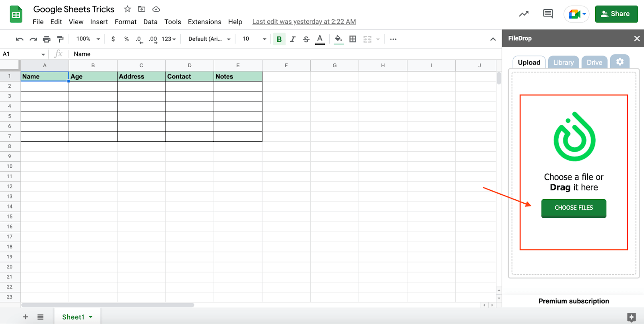This screenshot has height=324, width=644.
Task: Format as percent icon
Action: pos(126,39)
